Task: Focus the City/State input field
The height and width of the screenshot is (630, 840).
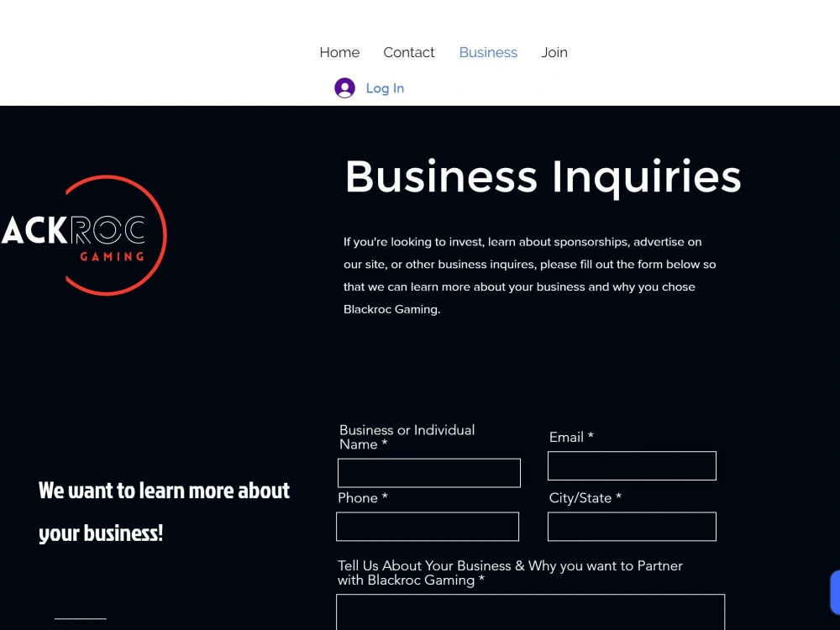Action: click(x=632, y=527)
